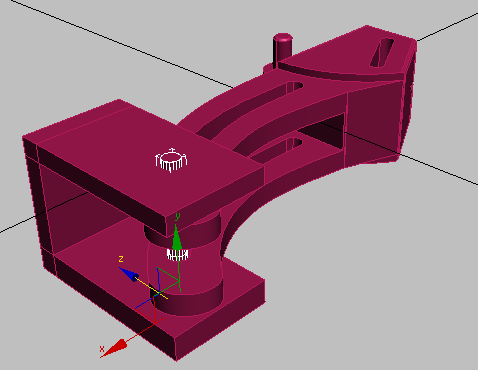Click the red x label by the axis arrow
Viewport: 478px width, 370px height.
(102, 349)
